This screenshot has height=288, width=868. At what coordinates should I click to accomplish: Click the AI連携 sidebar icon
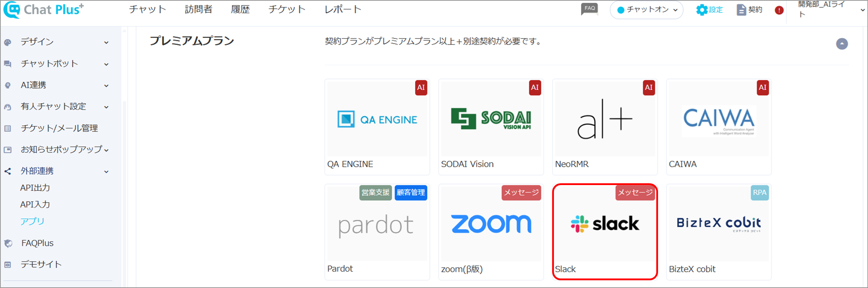coord(8,85)
